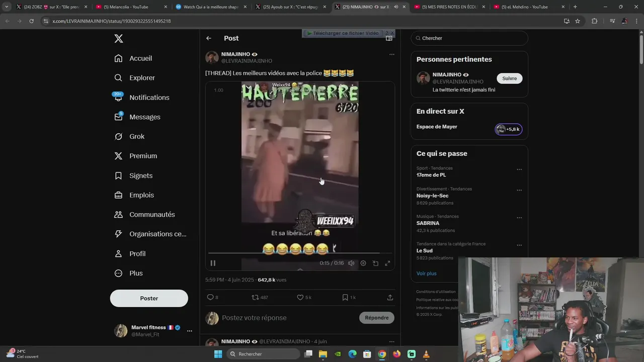Reload the page
This screenshot has height=362, width=644.
tap(31, 21)
